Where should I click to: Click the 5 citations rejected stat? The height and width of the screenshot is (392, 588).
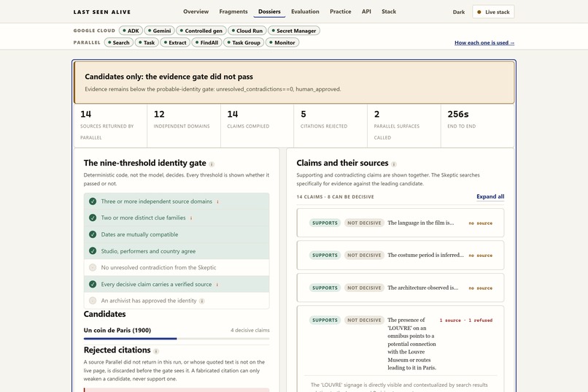click(x=330, y=126)
